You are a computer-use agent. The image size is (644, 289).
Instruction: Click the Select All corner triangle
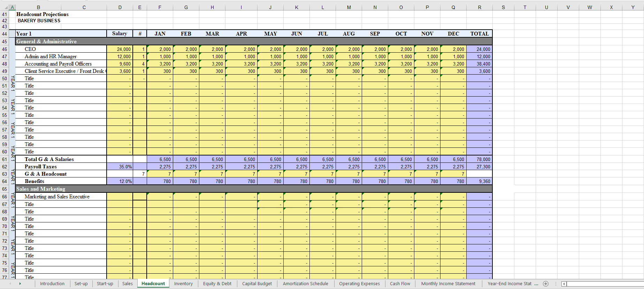point(6,7)
